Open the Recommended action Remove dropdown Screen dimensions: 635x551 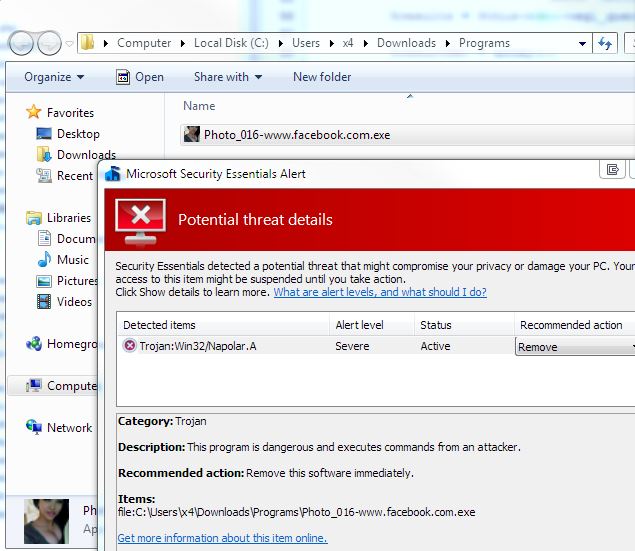click(x=575, y=347)
